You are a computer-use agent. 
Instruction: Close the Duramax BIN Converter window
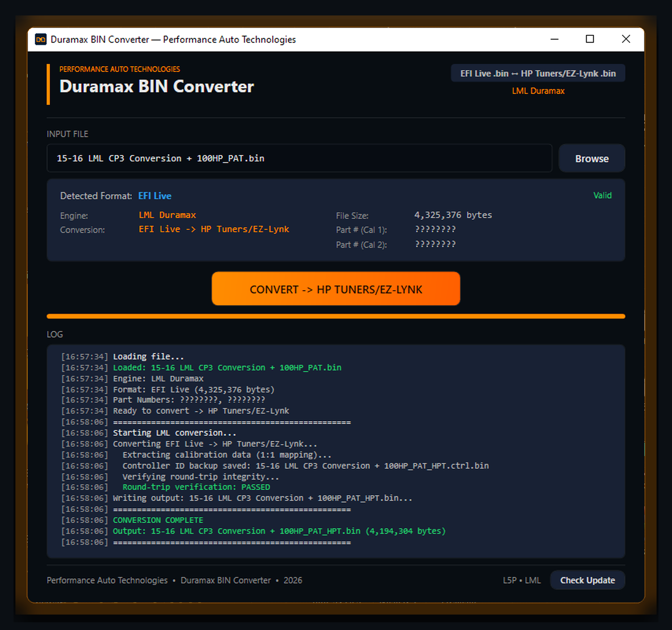626,39
